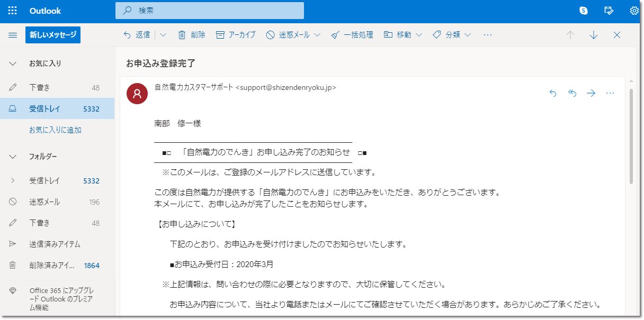Close the open message with X
This screenshot has height=320, width=644.
[x=617, y=35]
